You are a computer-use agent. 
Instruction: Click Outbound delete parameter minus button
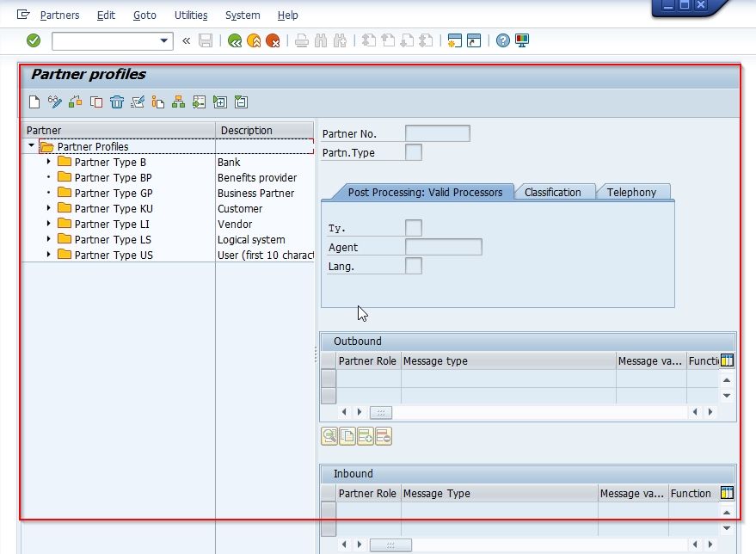(384, 436)
